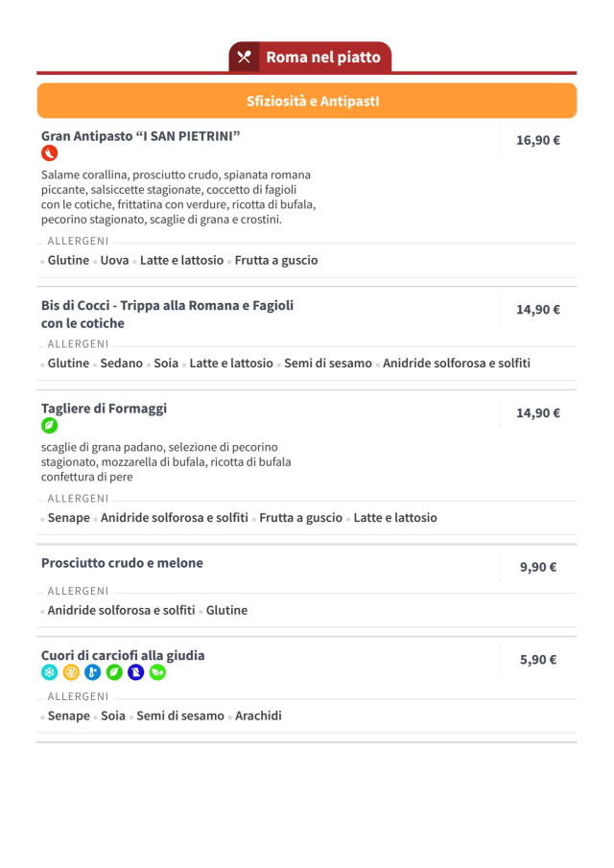Click the 16,90 € price
This screenshot has height=868, width=614.
537,140
